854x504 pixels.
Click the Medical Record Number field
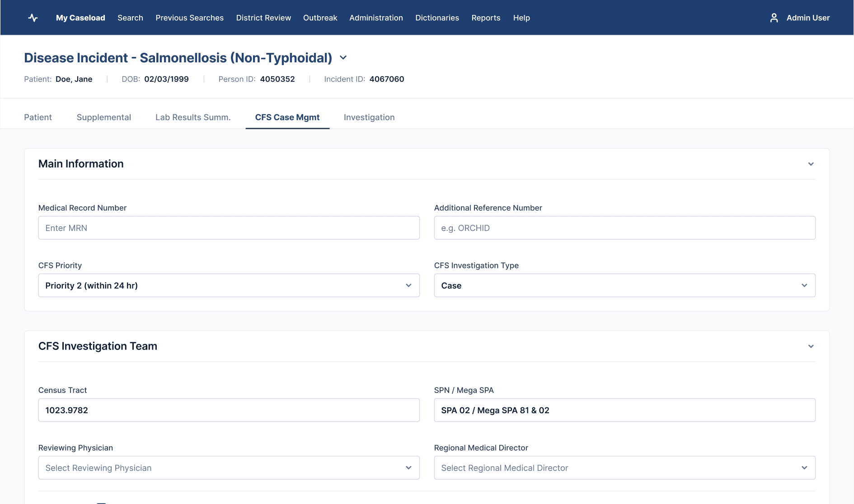[x=229, y=228]
